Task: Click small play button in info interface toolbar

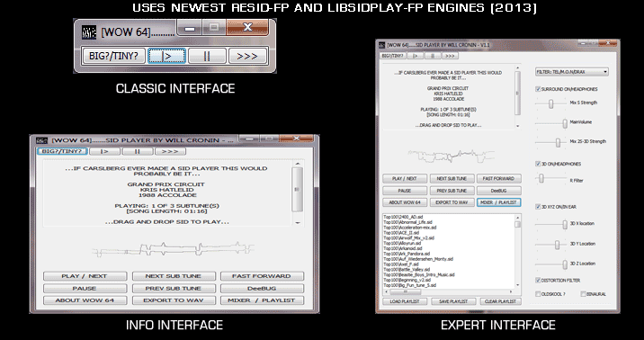Action: pos(104,151)
